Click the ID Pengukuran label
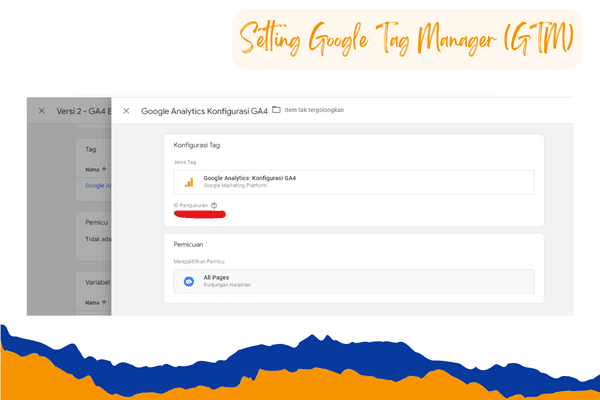This screenshot has height=400, width=600. [x=191, y=206]
